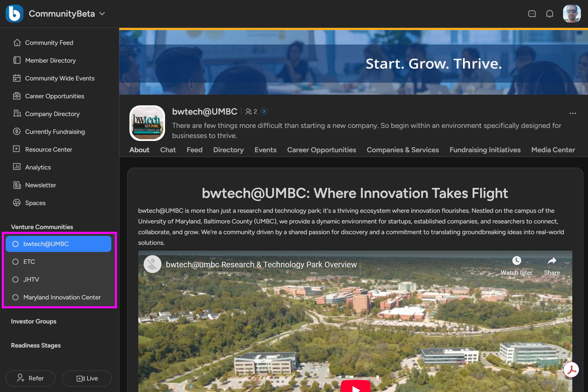The image size is (588, 392).
Task: Select the ETC venture community
Action: [58, 262]
